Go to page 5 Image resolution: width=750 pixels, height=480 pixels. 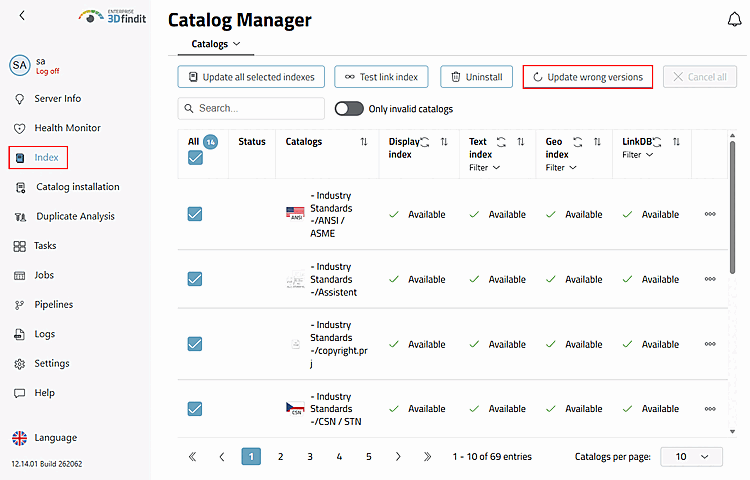point(369,457)
